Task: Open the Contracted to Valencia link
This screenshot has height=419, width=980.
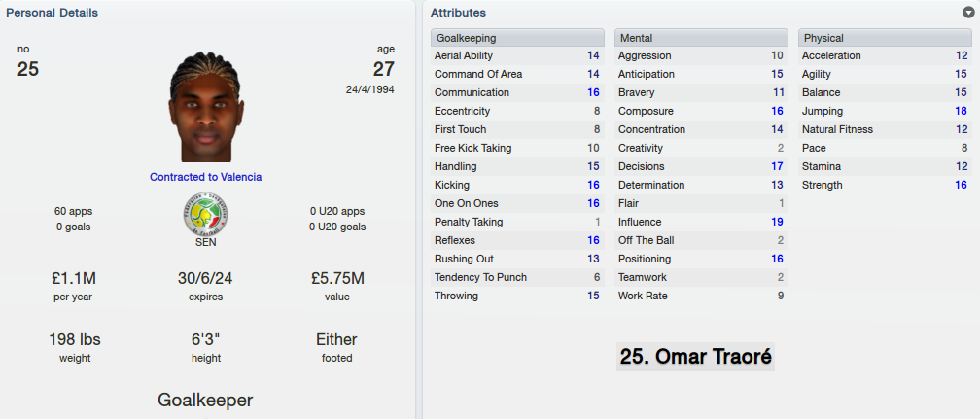Action: [206, 177]
